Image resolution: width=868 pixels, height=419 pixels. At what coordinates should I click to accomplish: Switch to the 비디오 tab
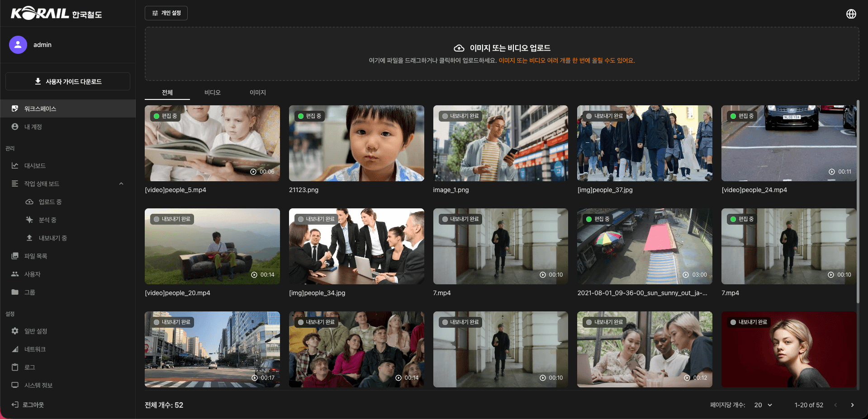212,93
